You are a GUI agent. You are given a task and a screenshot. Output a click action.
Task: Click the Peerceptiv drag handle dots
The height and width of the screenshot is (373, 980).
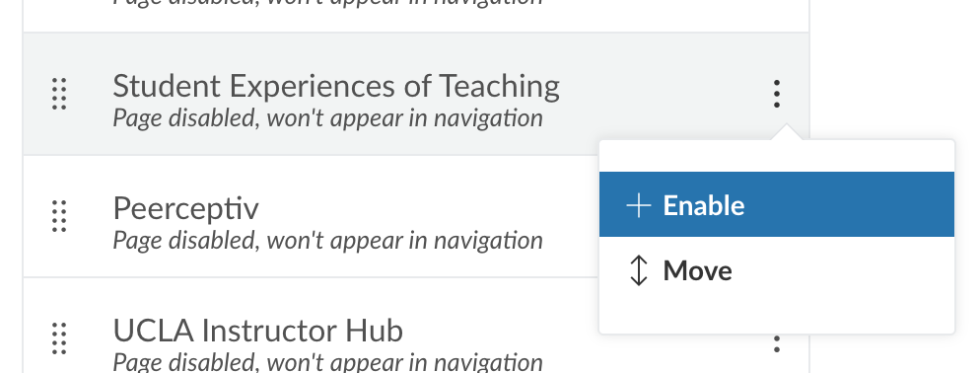click(x=59, y=216)
